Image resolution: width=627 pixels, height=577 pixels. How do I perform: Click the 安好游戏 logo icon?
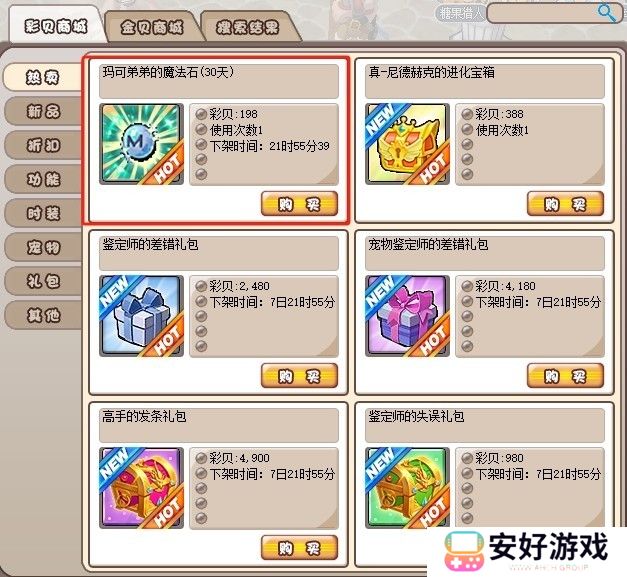(x=464, y=551)
